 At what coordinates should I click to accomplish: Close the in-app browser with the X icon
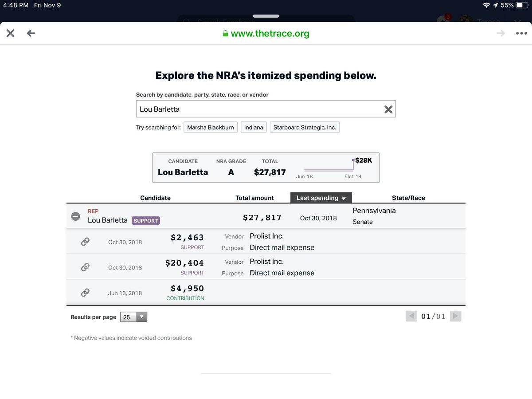pos(10,33)
